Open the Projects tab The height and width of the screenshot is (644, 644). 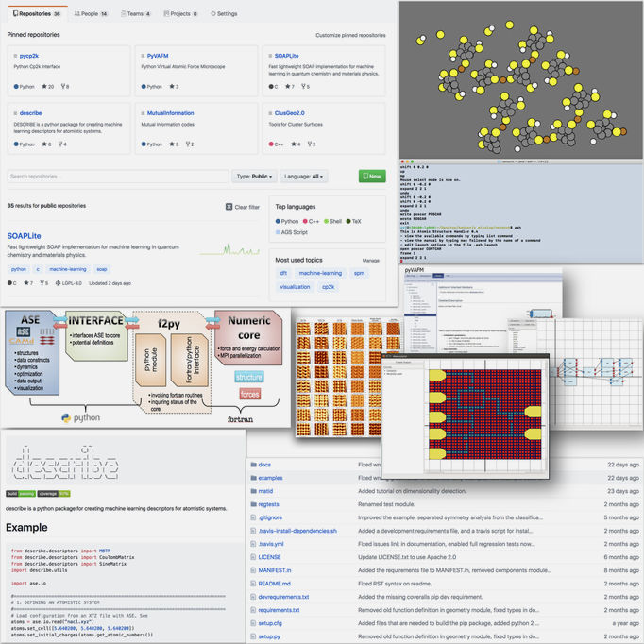pyautogui.click(x=179, y=14)
